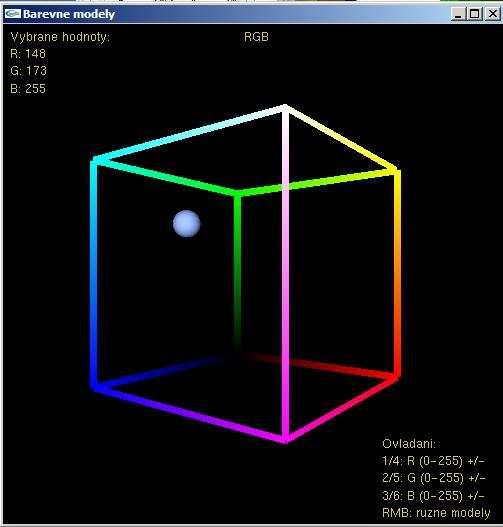Maximize the Barevne modely window
Viewport: 503px width, 527px height.
pos(475,14)
